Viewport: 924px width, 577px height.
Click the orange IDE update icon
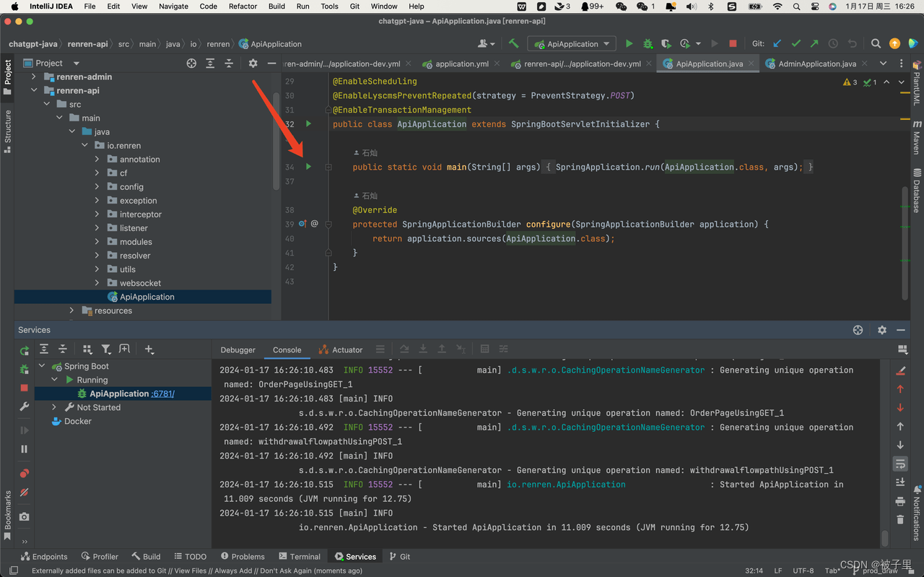(894, 44)
